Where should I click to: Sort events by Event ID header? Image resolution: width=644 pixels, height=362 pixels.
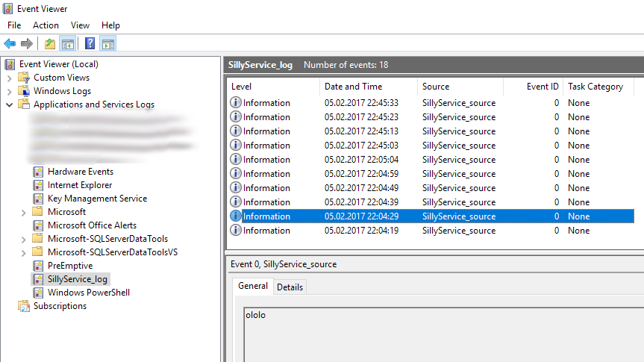pyautogui.click(x=533, y=87)
